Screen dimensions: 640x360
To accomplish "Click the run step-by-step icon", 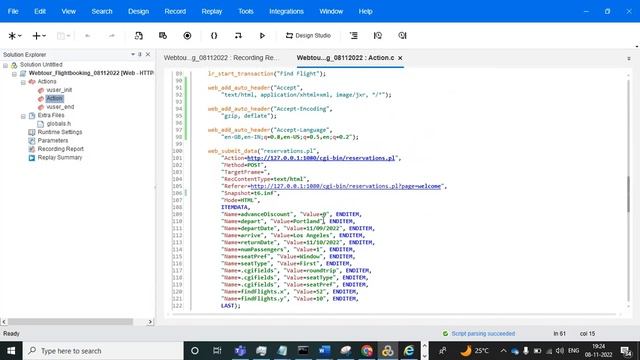I will point(238,36).
